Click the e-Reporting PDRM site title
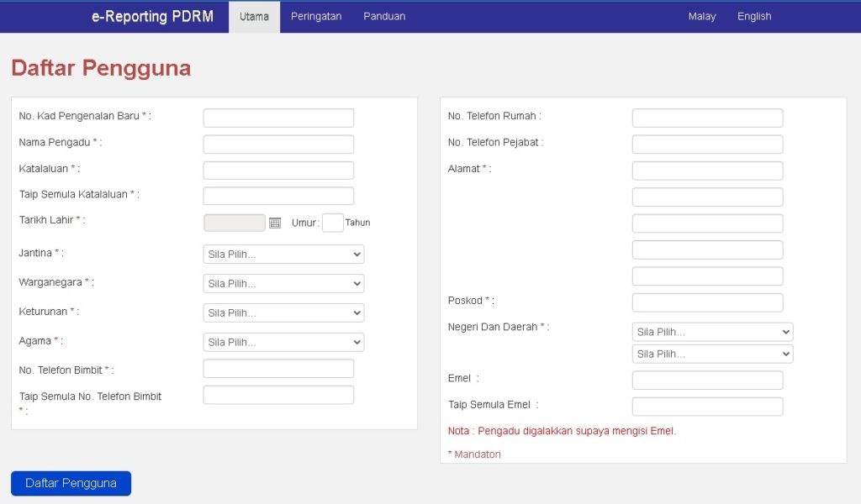 (152, 17)
